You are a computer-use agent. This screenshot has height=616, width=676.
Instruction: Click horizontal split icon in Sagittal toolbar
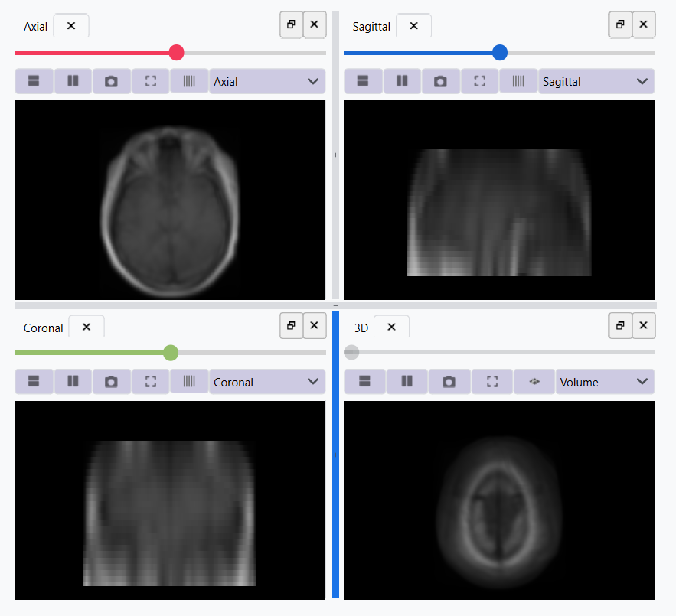tap(363, 81)
